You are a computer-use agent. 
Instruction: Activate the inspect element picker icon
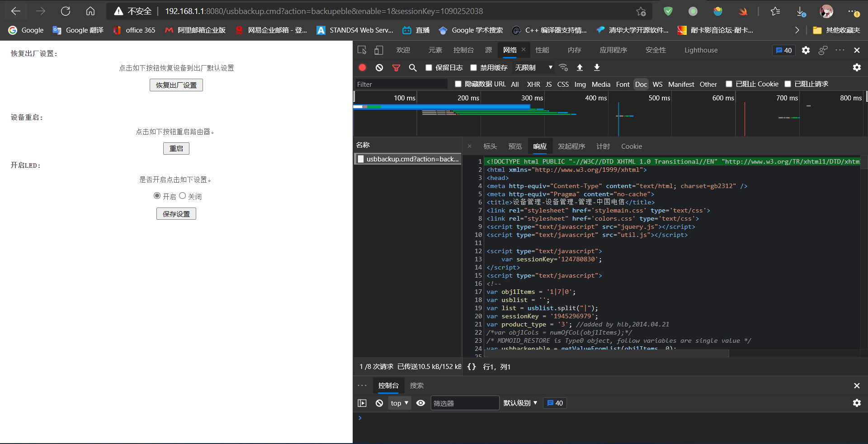(362, 50)
